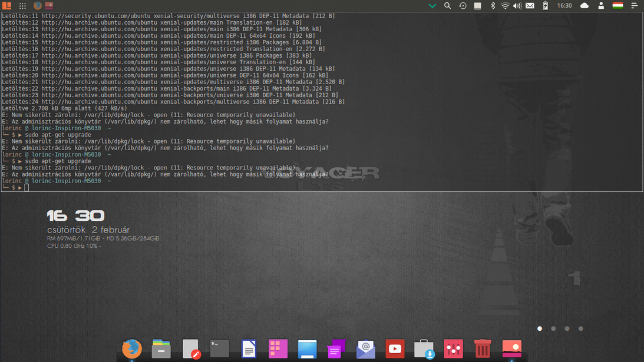The height and width of the screenshot is (362, 644).
Task: Open the file manager dock icon
Action: (161, 349)
